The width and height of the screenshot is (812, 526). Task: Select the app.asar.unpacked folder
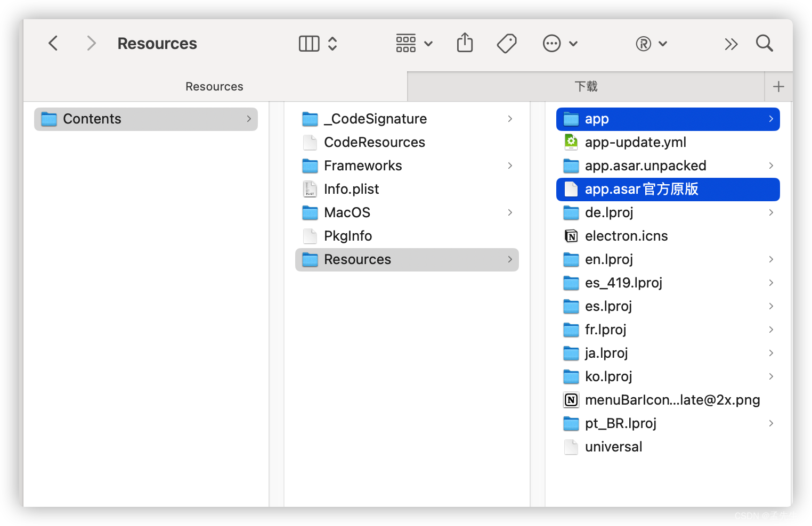point(668,166)
